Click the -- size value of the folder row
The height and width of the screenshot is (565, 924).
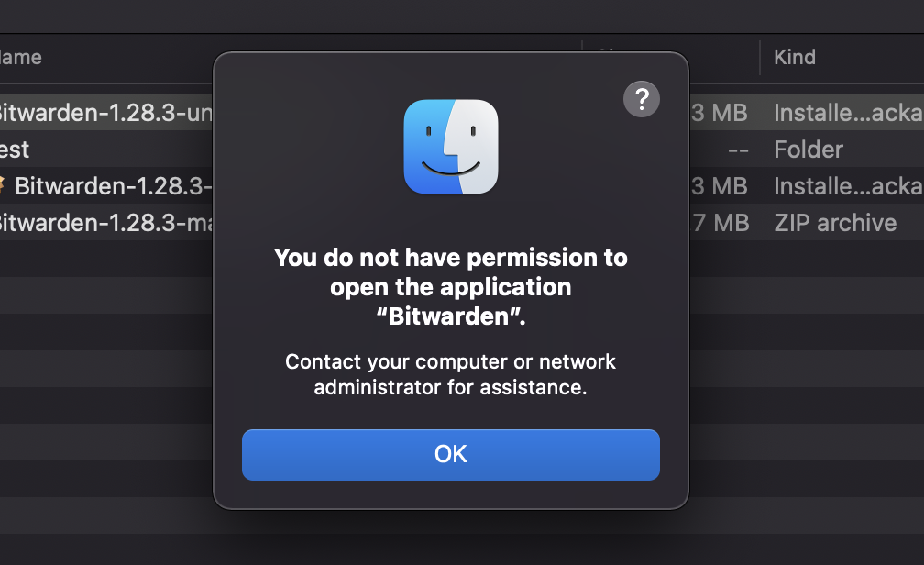pos(738,150)
